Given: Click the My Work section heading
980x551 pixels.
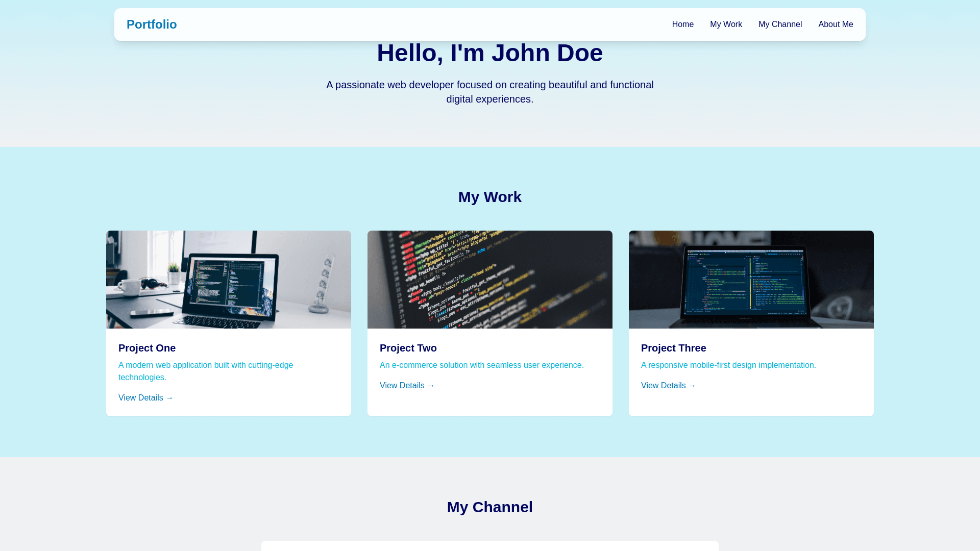Looking at the screenshot, I should [x=490, y=197].
